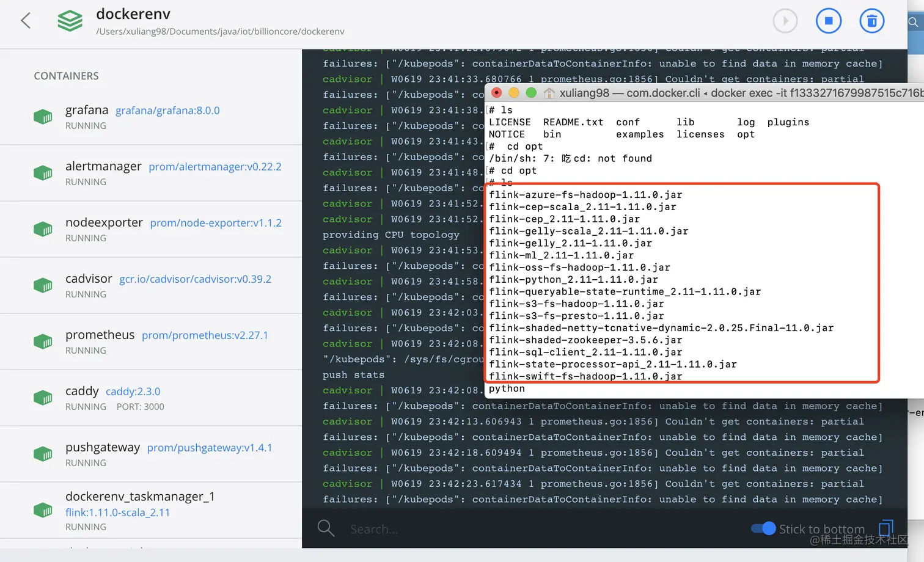Click the cadvisor container icon
924x562 pixels.
[43, 285]
